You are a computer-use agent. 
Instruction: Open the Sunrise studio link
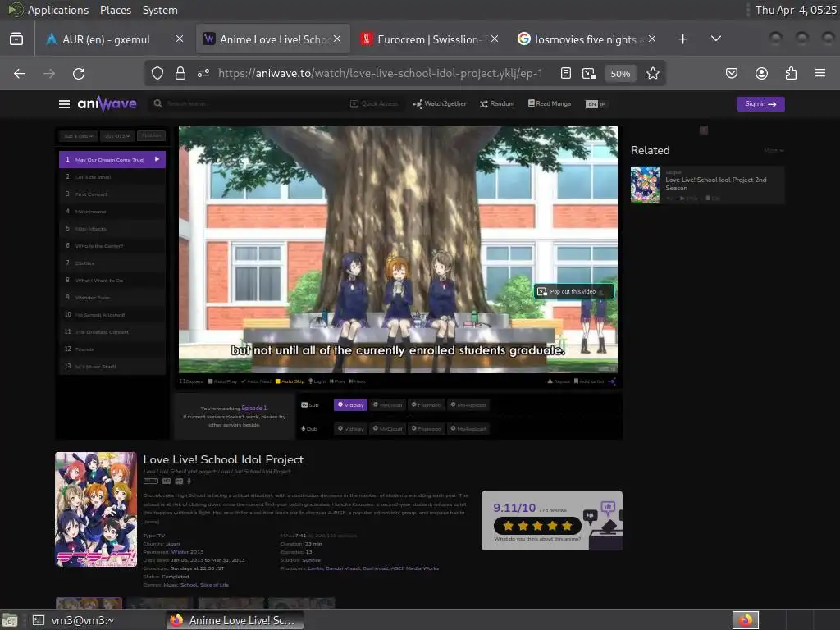point(311,560)
